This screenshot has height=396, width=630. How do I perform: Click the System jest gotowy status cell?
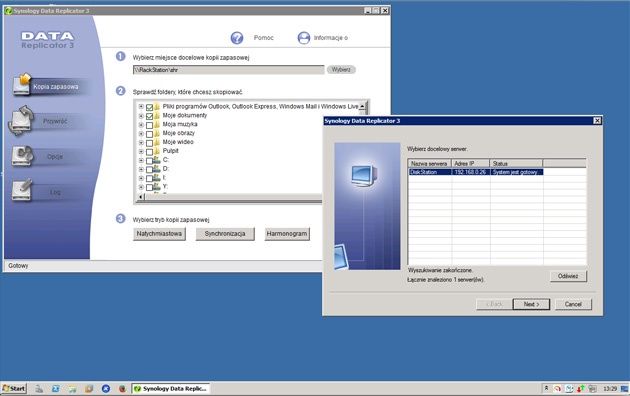point(516,172)
